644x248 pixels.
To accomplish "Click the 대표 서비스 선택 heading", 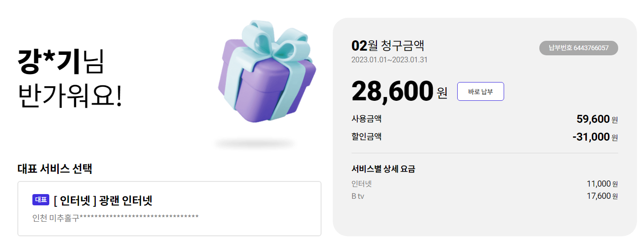I will tap(54, 169).
